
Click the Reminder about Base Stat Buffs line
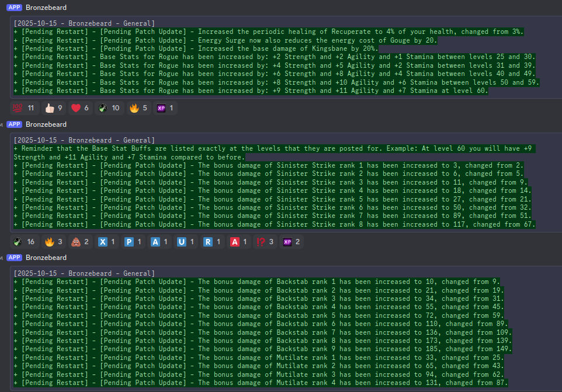click(x=275, y=152)
